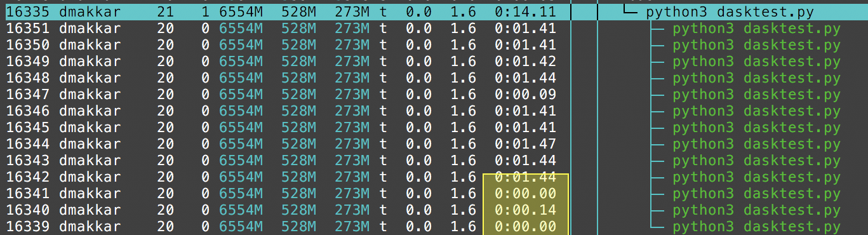Screen dimensions: 868x235
Task: Select the python3 command in row 16349
Action: coord(756,62)
